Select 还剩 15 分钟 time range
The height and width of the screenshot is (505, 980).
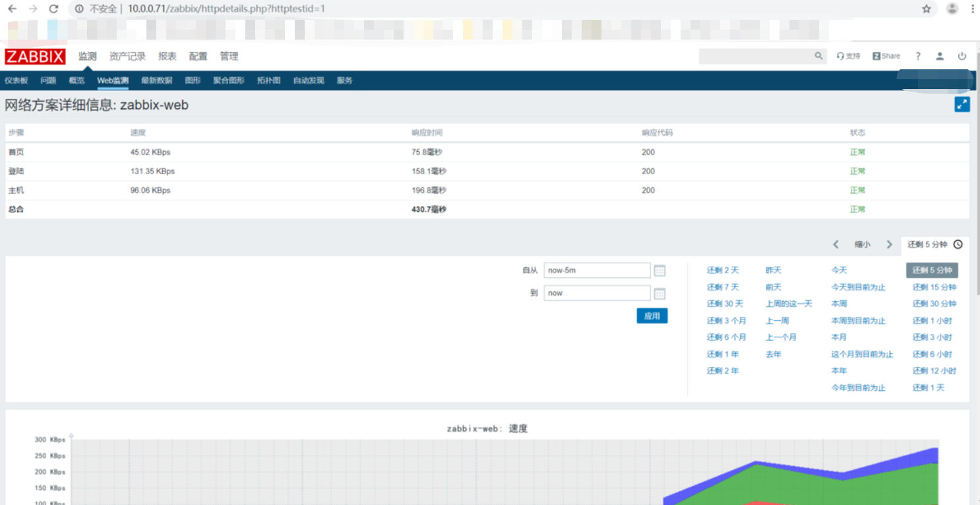coord(934,287)
